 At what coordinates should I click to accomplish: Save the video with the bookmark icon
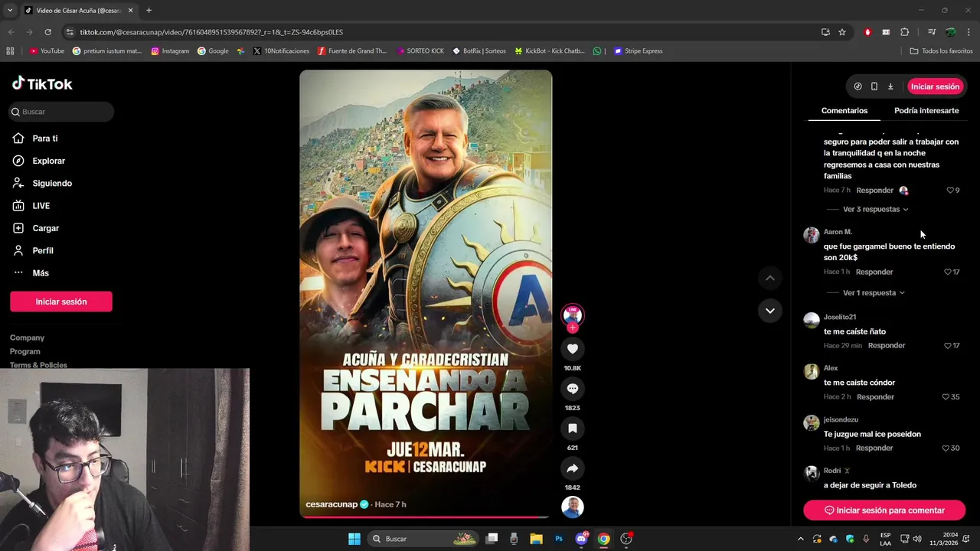click(572, 429)
